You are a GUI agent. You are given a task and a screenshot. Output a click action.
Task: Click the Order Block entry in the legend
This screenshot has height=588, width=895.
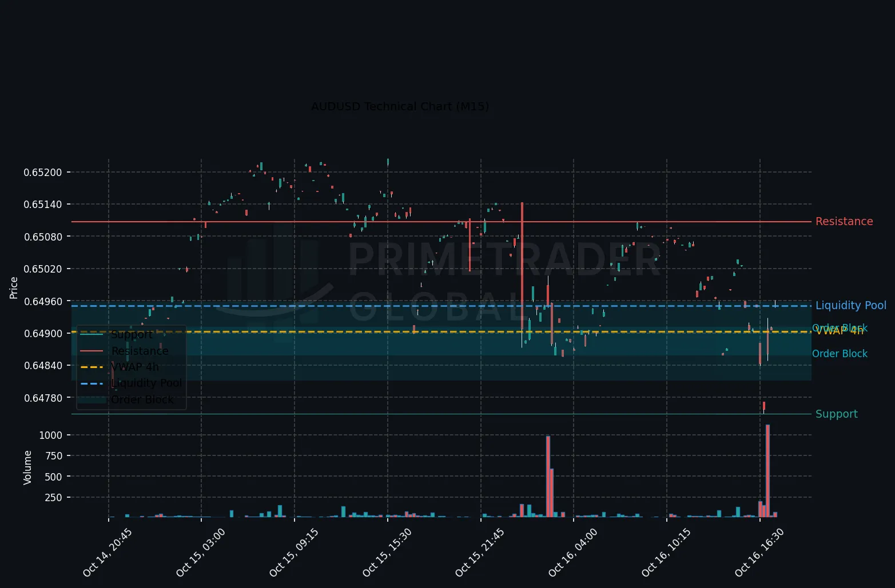coord(142,399)
